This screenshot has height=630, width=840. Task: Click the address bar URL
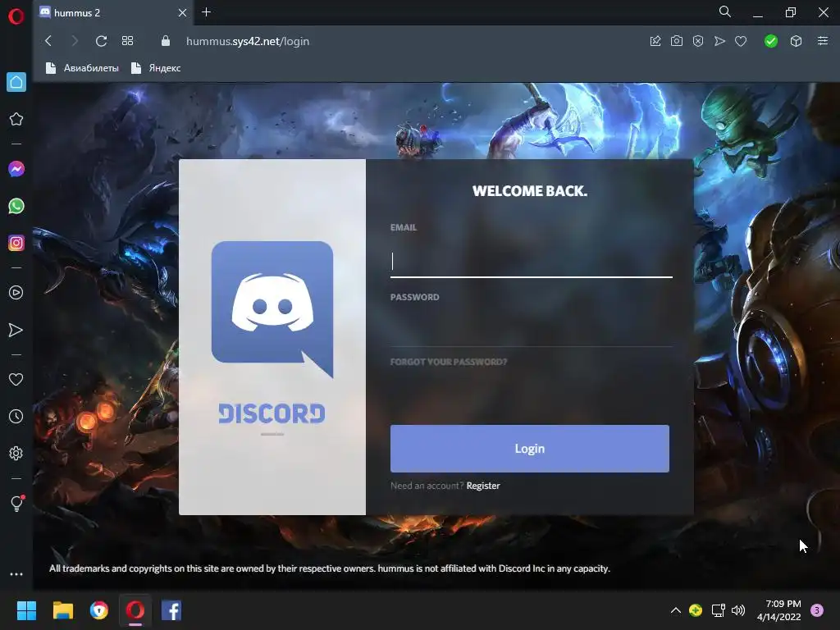pos(248,41)
